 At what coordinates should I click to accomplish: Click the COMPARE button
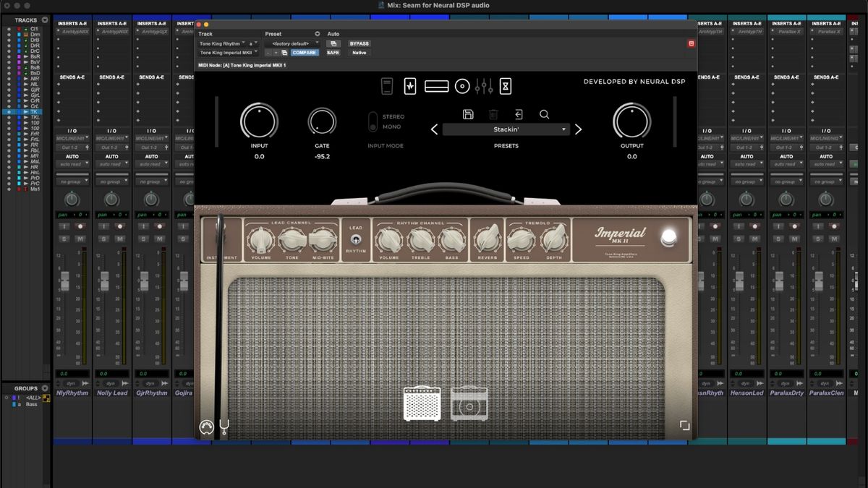pyautogui.click(x=304, y=52)
